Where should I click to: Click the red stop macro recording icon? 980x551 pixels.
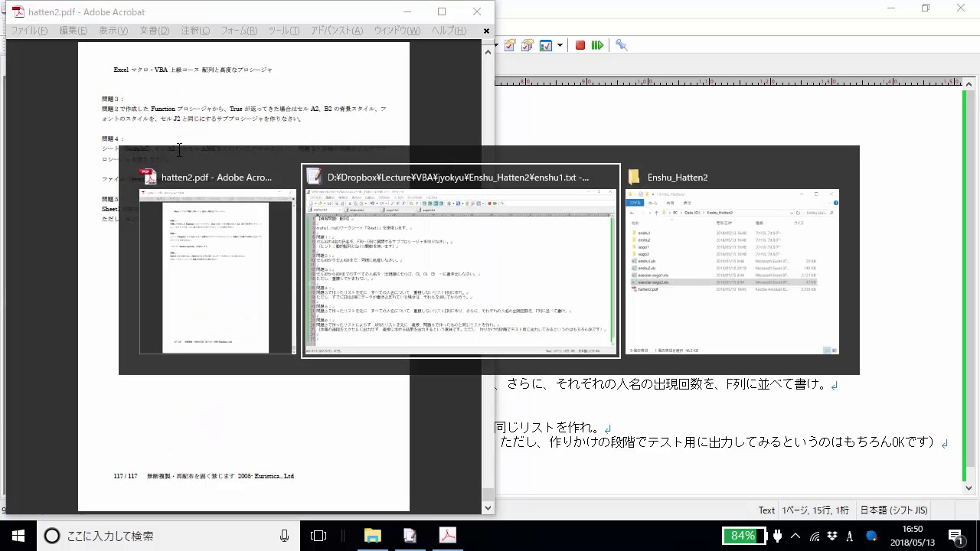(580, 46)
